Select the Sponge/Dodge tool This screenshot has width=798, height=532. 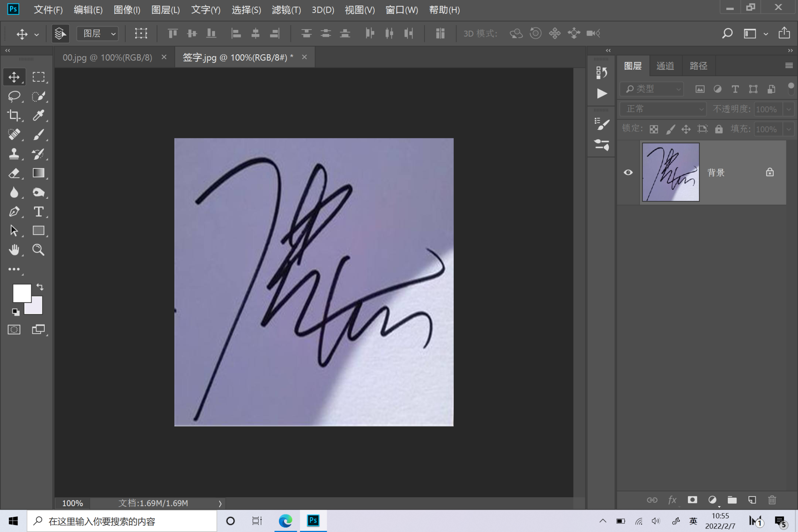(x=39, y=192)
